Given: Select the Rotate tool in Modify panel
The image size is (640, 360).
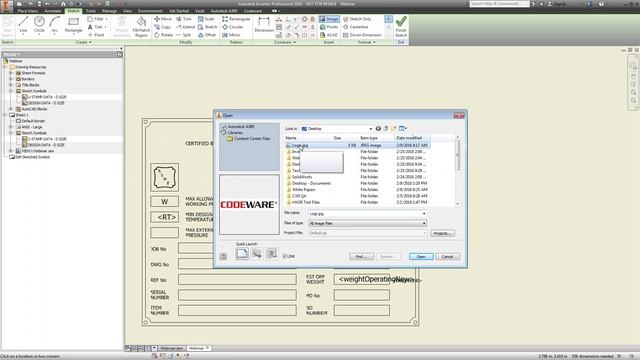Looking at the screenshot, I should pos(164,35).
